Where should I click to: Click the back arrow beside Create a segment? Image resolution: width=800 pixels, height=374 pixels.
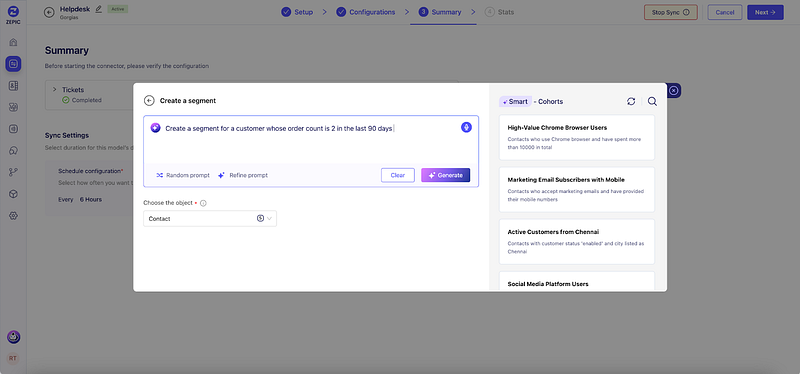point(149,101)
